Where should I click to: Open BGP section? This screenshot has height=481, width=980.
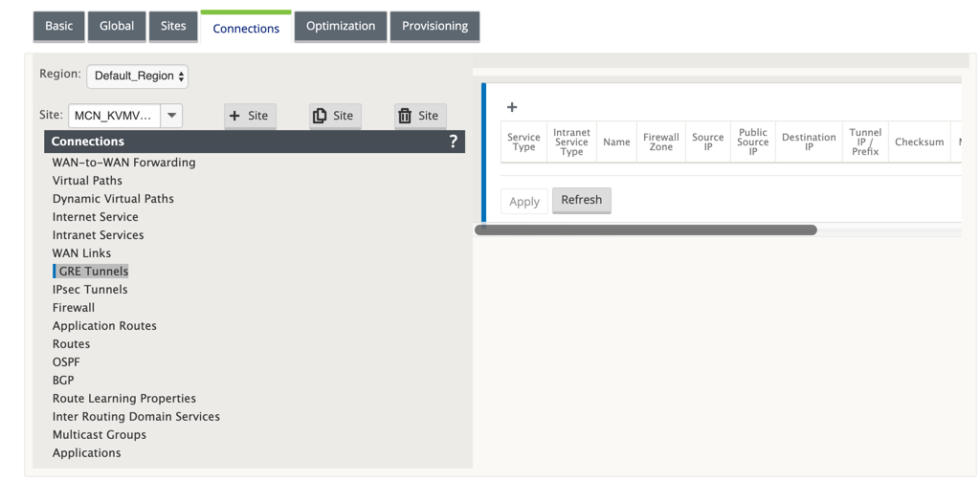(x=64, y=380)
